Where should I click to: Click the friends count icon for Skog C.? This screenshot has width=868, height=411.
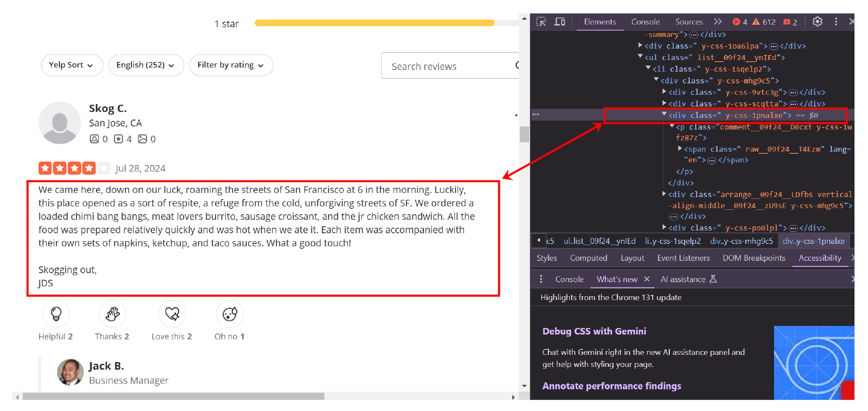point(94,139)
